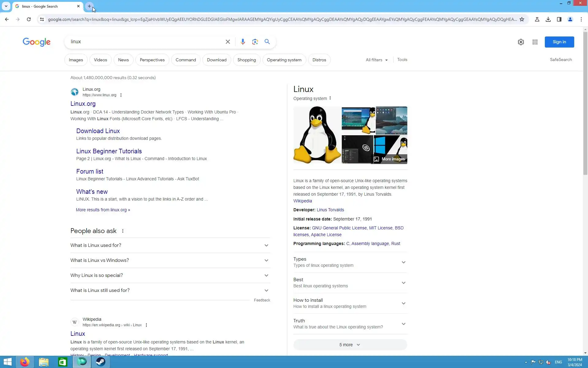Expand 'What is Linux used for?' question
Screen dimensions: 588x368
click(x=170, y=245)
